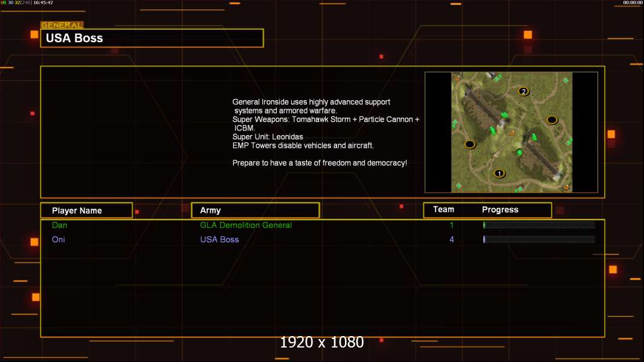This screenshot has width=644, height=362.
Task: Click Oni's loading progress bar
Action: [x=539, y=239]
